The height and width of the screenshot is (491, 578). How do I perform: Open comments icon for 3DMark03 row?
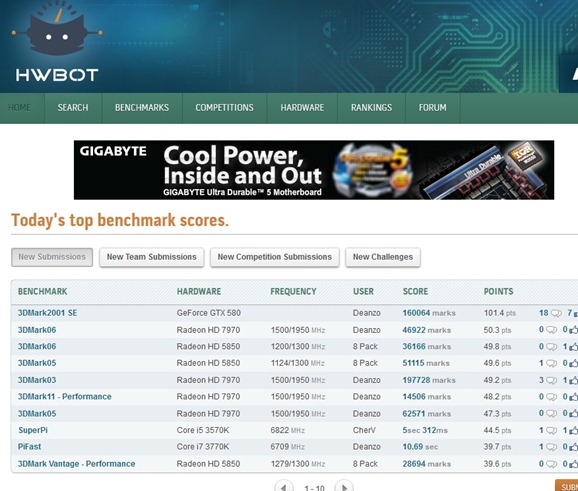tap(551, 380)
